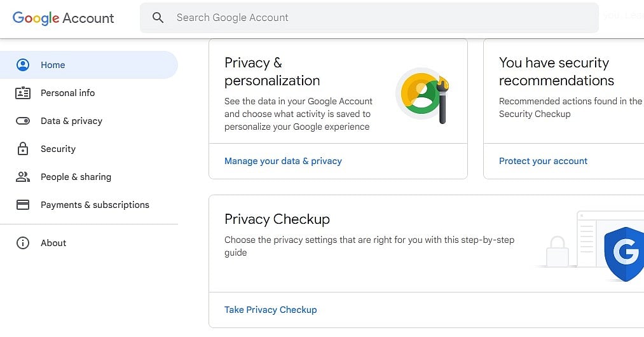Start the Take Privacy Checkup link
Image resolution: width=644 pixels, height=337 pixels.
point(270,310)
